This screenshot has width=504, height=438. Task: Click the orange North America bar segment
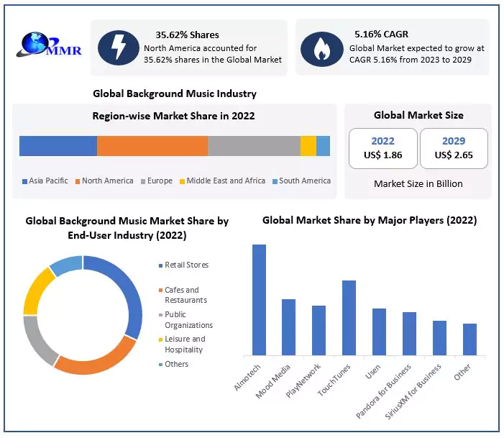(x=152, y=146)
